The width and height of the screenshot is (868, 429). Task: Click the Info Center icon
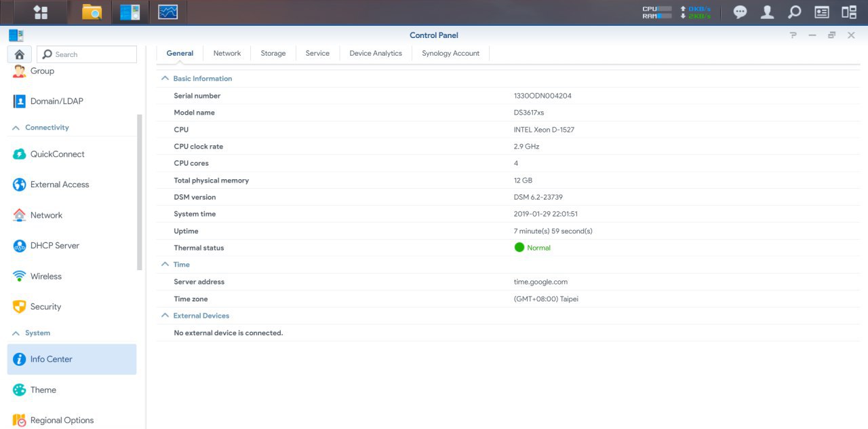[x=19, y=359]
